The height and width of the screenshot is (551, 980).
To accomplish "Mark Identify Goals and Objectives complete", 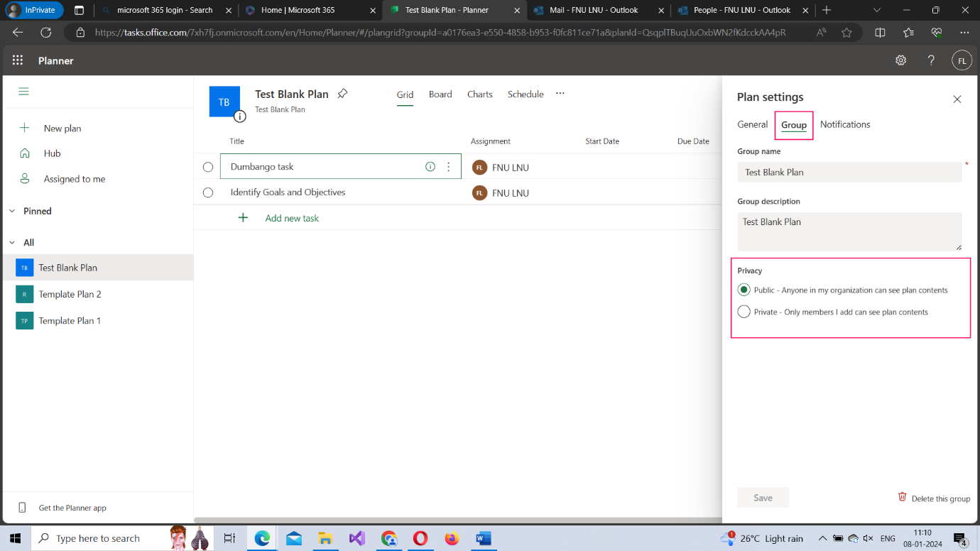I will (208, 192).
